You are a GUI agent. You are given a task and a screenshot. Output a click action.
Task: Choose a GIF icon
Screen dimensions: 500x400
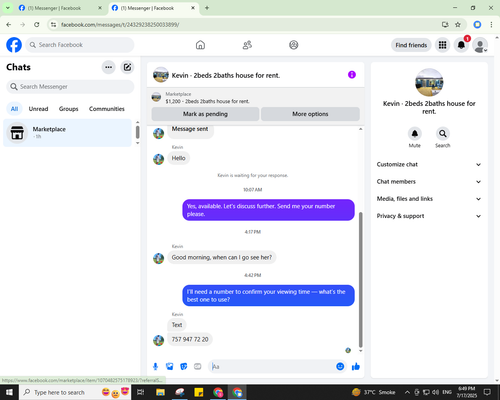198,367
